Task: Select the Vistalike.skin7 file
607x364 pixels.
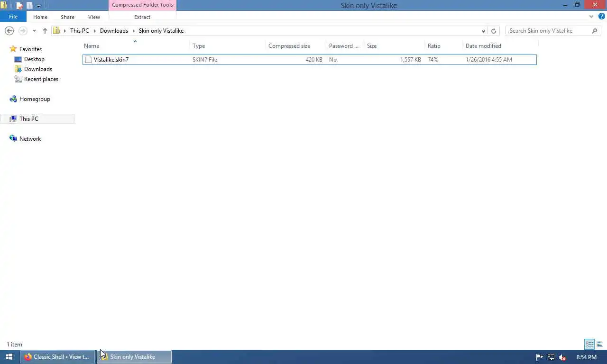Action: coord(309,60)
